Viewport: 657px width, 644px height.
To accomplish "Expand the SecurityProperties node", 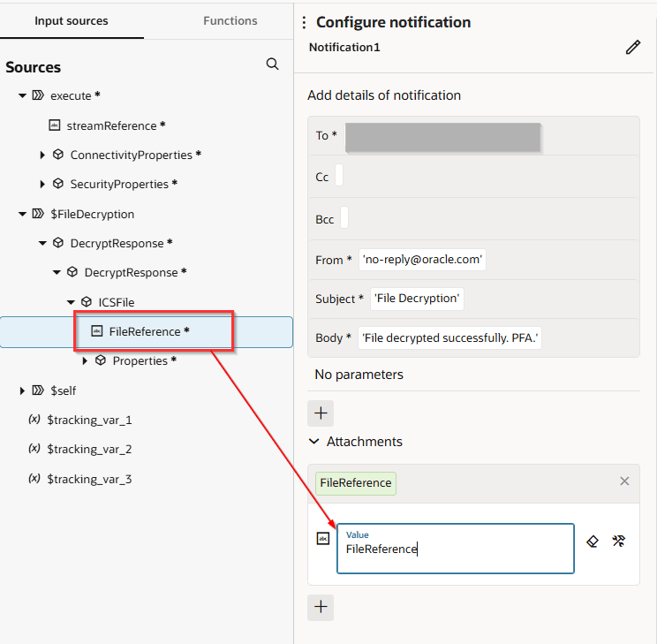I will click(42, 185).
